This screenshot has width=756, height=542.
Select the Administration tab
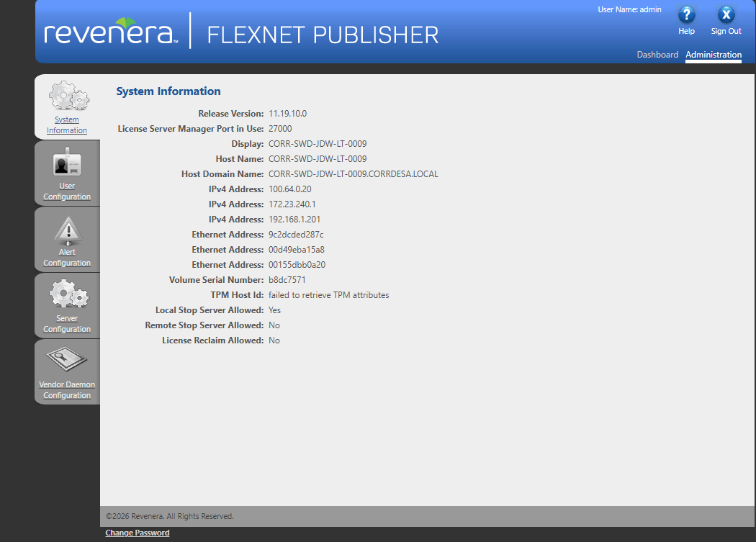(x=714, y=55)
